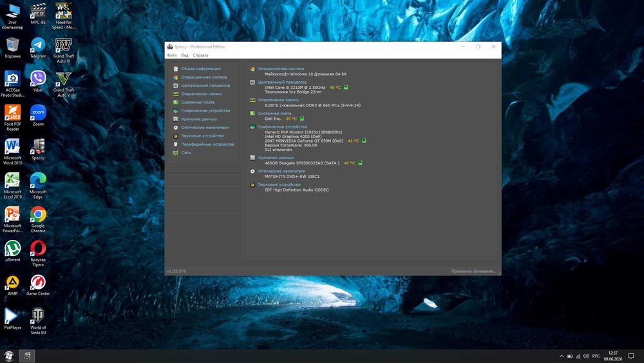Click Центральный процессор heading in summary
Image resolution: width=644 pixels, height=363 pixels.
click(x=282, y=83)
